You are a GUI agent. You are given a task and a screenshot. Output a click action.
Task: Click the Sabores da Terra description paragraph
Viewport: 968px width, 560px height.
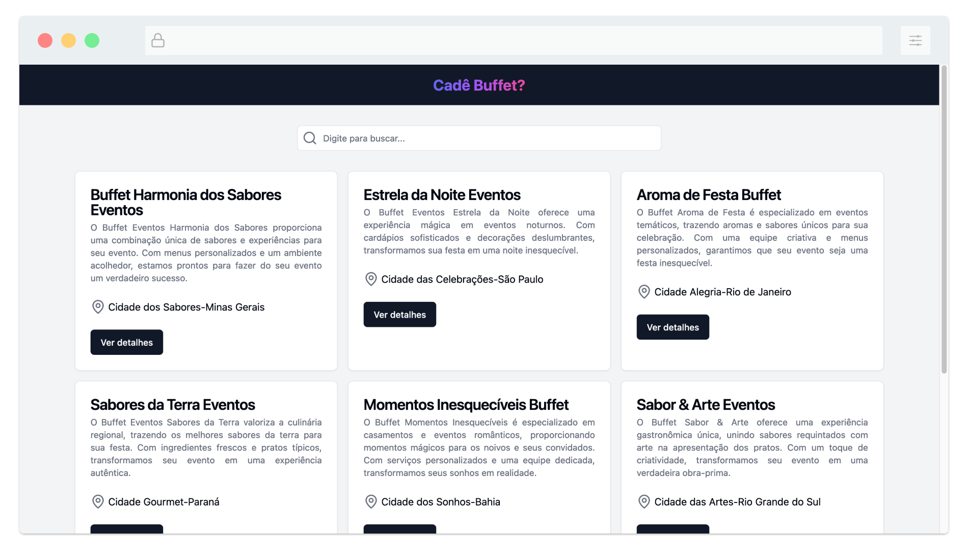206,447
